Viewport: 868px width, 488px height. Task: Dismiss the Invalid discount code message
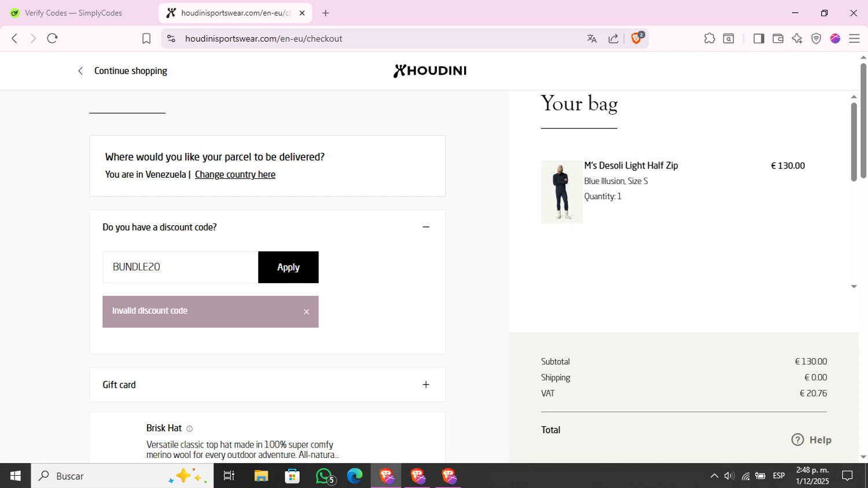[307, 312]
